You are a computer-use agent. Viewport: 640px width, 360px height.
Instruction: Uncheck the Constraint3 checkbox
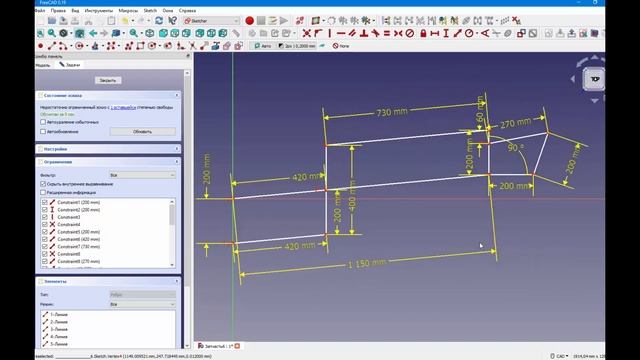pyautogui.click(x=45, y=217)
